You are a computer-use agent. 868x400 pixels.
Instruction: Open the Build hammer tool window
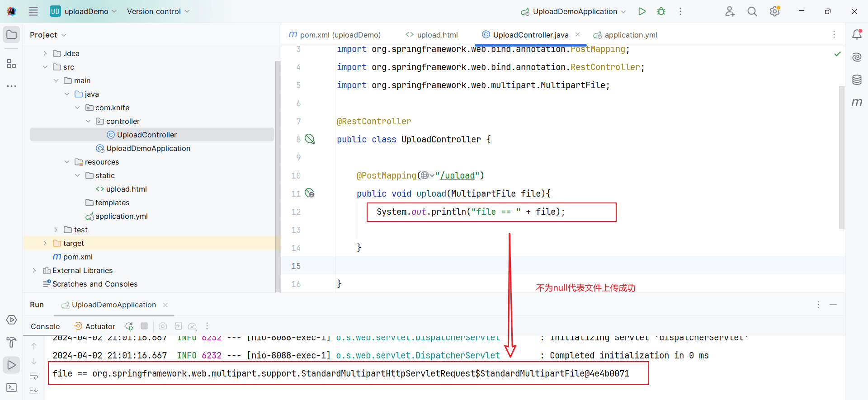coord(11,343)
